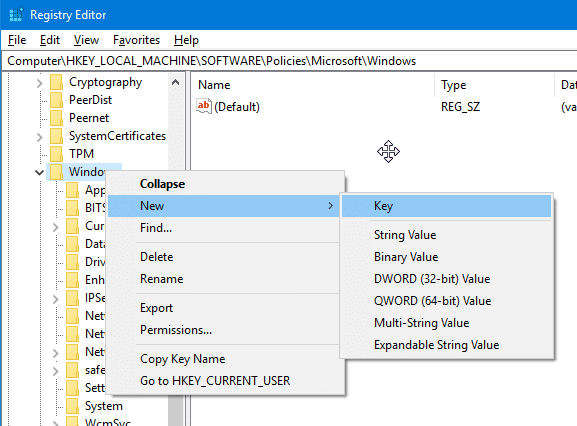Click the folder icon beside IPSe subkey
Viewport: 577px width, 426px height.
tap(72, 298)
